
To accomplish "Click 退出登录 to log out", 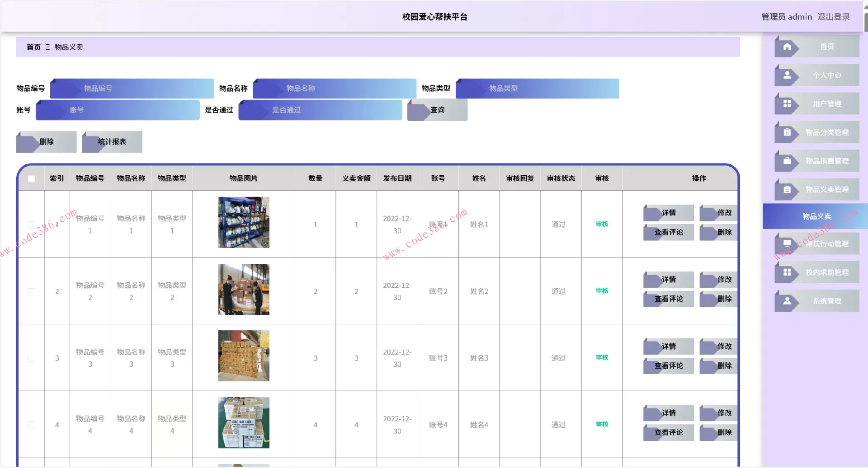I will [833, 17].
